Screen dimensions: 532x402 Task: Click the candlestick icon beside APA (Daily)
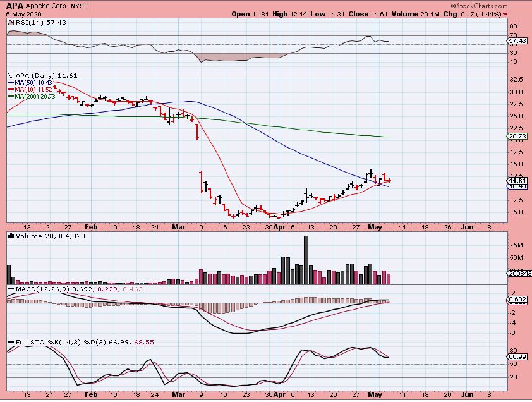(x=11, y=75)
